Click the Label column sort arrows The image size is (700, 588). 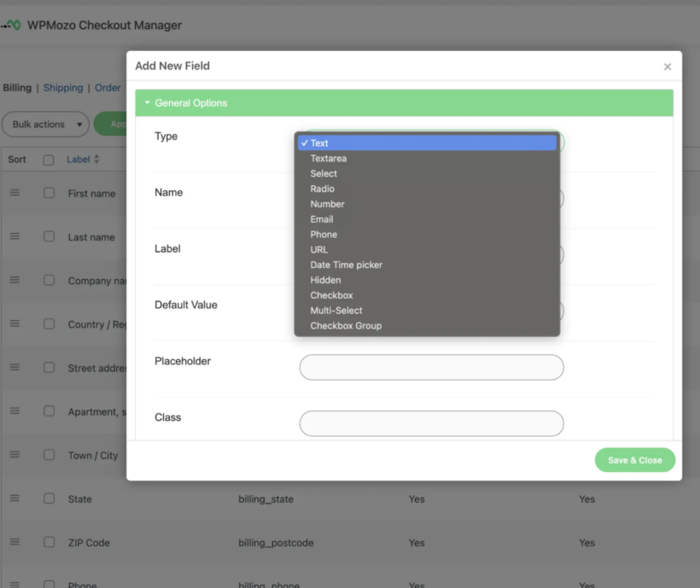pyautogui.click(x=96, y=160)
